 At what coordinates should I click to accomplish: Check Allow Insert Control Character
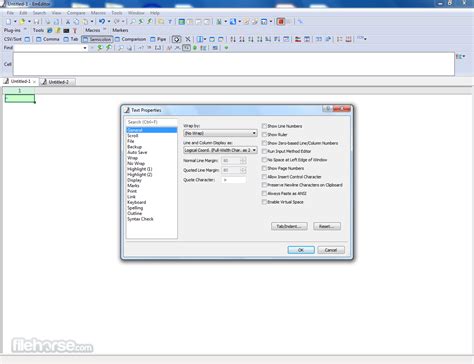[x=264, y=177]
